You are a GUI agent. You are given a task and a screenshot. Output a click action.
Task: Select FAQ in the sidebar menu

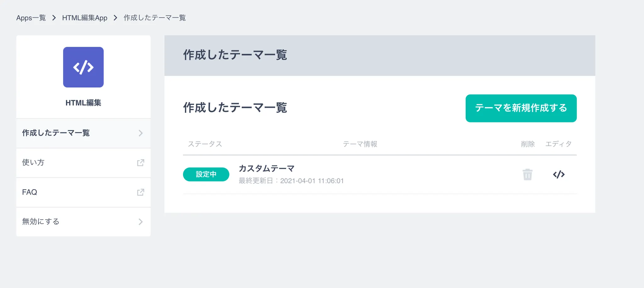(x=30, y=192)
